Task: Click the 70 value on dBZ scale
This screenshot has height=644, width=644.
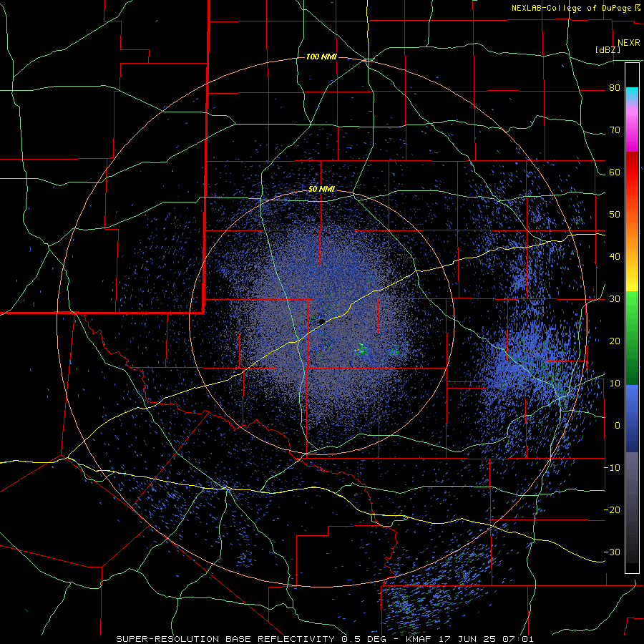Action: pyautogui.click(x=615, y=130)
